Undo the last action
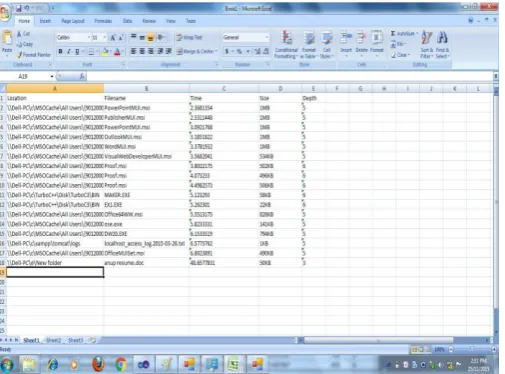505x374 pixels. [x=27, y=8]
